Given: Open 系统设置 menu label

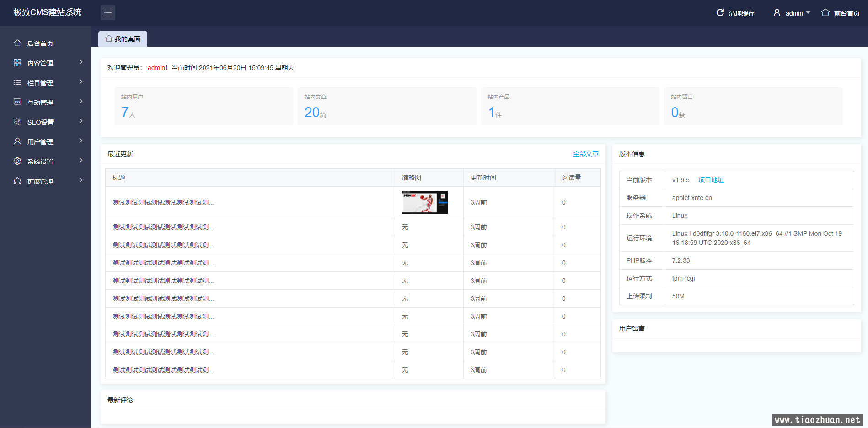Looking at the screenshot, I should [x=40, y=162].
